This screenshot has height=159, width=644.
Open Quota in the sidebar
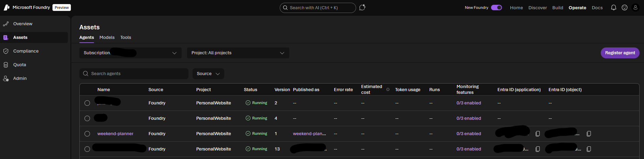click(x=34, y=65)
